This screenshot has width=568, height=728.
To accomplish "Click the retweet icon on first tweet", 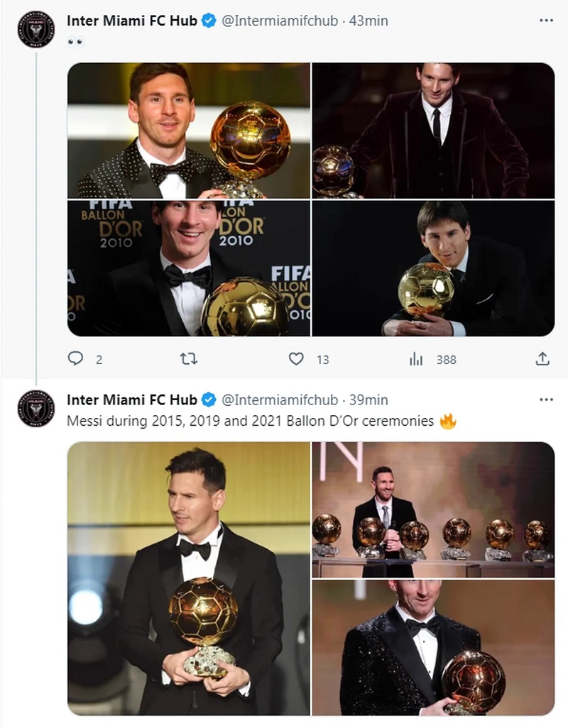I will 188,359.
